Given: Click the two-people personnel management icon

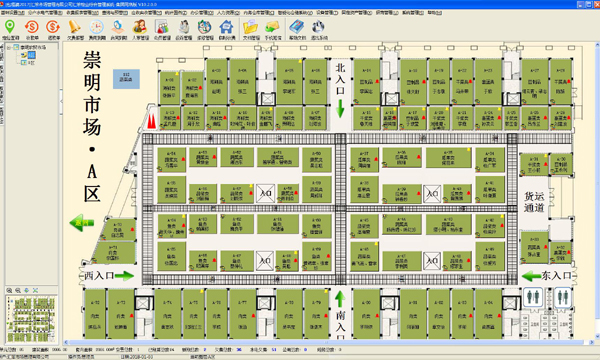Looking at the screenshot, I should click(x=140, y=27).
